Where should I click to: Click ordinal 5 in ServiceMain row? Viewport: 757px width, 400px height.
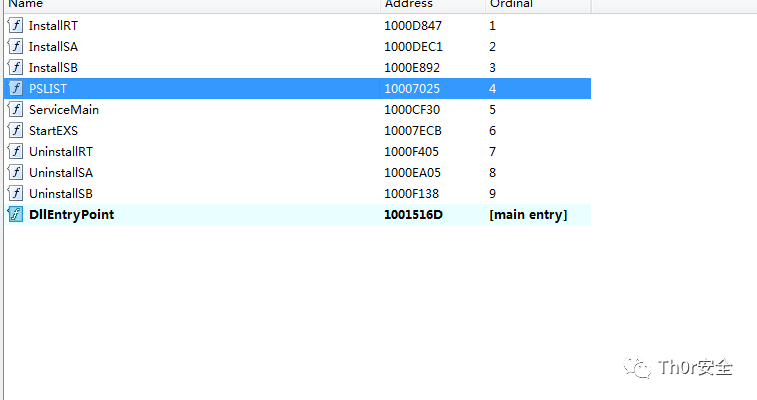492,110
